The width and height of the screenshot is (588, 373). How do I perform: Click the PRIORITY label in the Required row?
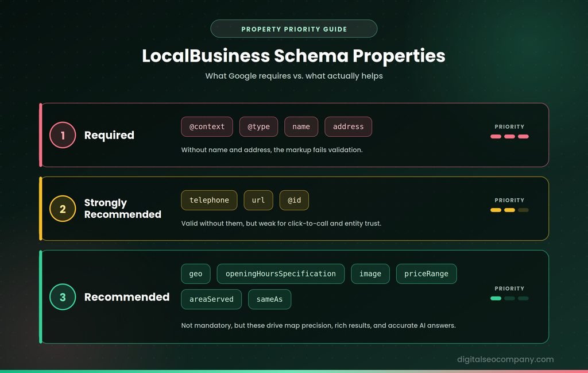tap(509, 127)
